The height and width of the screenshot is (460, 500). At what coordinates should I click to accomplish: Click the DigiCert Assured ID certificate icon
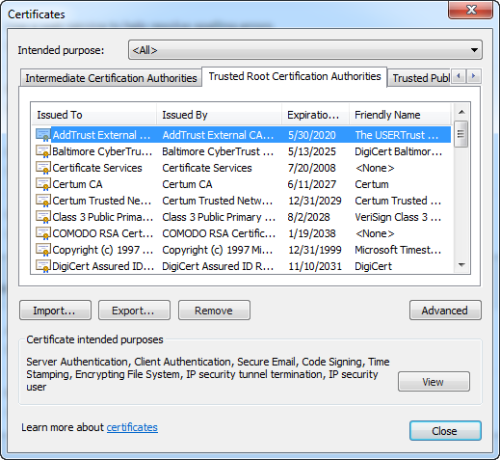pyautogui.click(x=43, y=266)
